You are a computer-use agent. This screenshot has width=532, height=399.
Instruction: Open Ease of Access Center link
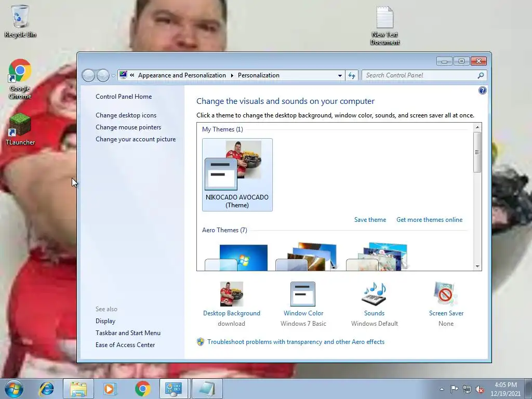(125, 345)
